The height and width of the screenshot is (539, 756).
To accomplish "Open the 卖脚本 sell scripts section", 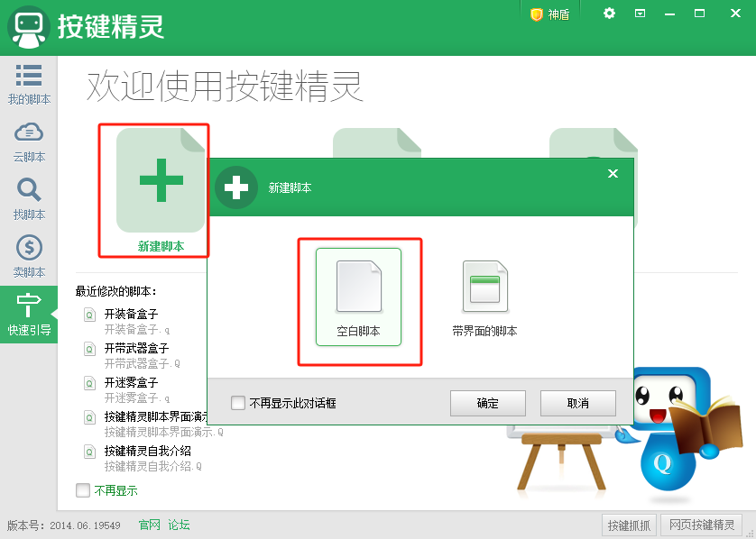I will point(29,257).
